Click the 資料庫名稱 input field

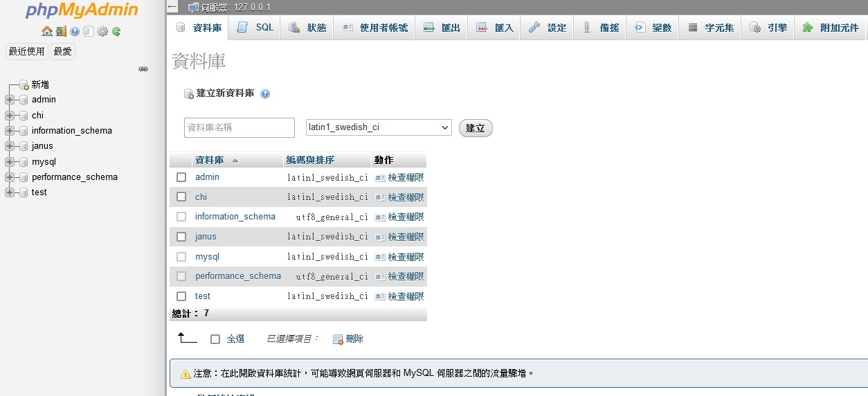(239, 128)
